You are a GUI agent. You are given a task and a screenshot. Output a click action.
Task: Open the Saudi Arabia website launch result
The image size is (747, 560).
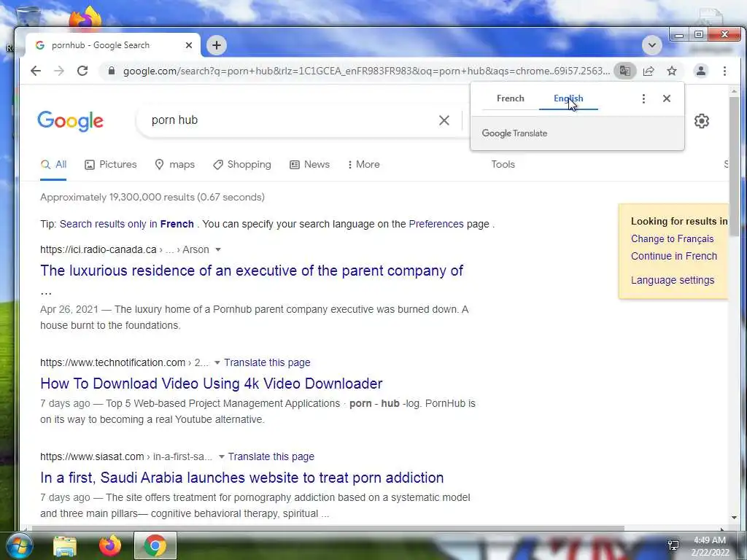(x=242, y=478)
